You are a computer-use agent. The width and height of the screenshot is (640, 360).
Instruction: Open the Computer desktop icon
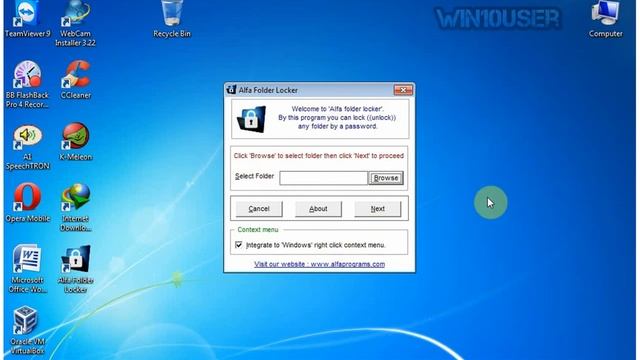pyautogui.click(x=605, y=18)
